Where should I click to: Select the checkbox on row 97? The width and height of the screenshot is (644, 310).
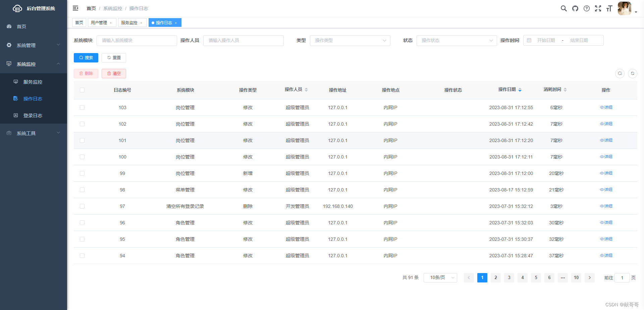(x=82, y=206)
